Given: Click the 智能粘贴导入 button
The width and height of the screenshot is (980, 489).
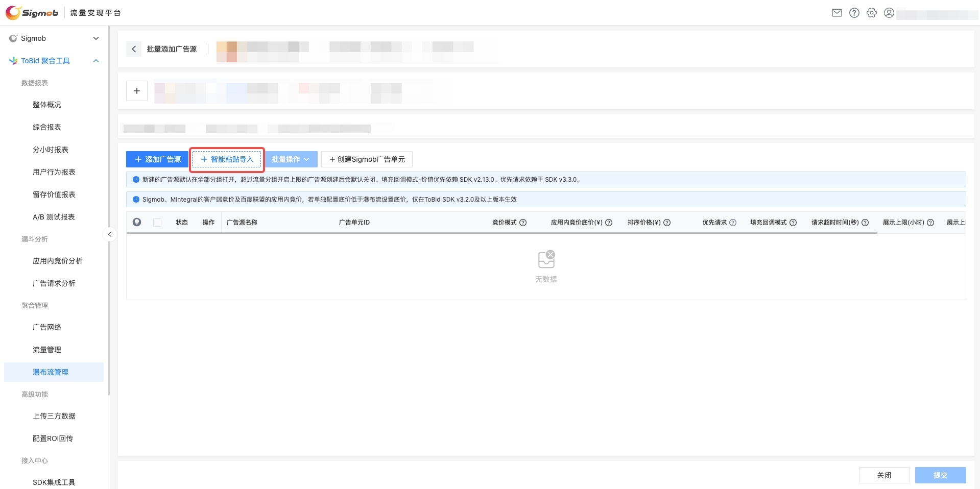Looking at the screenshot, I should [x=227, y=159].
